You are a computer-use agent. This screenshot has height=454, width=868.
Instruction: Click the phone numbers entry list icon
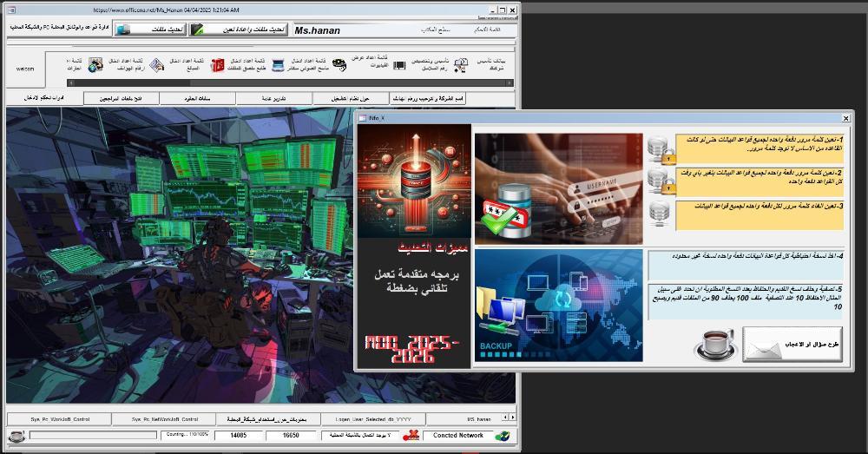coord(157,65)
